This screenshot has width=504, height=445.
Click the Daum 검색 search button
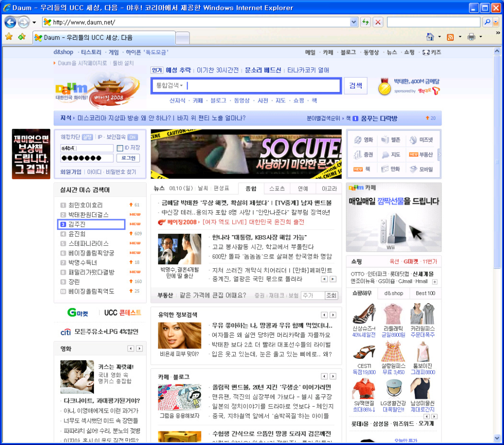[x=355, y=86]
